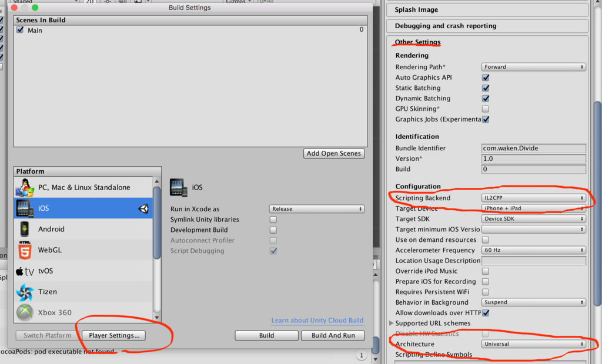Click the WebGL platform icon
The width and height of the screenshot is (602, 364).
click(26, 250)
